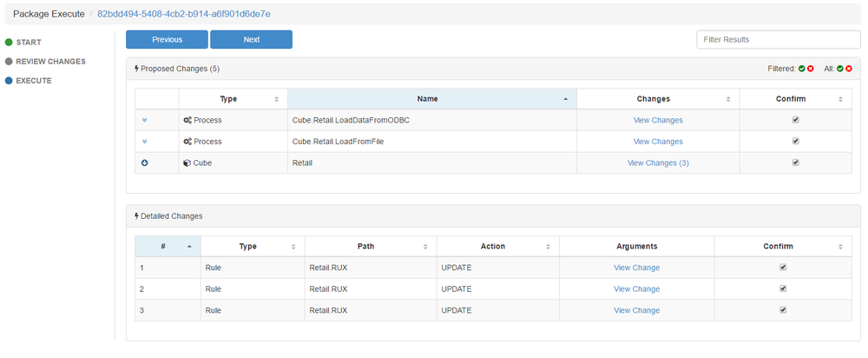
Task: Expand the Cube.Retail.LoadFromFile row
Action: 145,142
